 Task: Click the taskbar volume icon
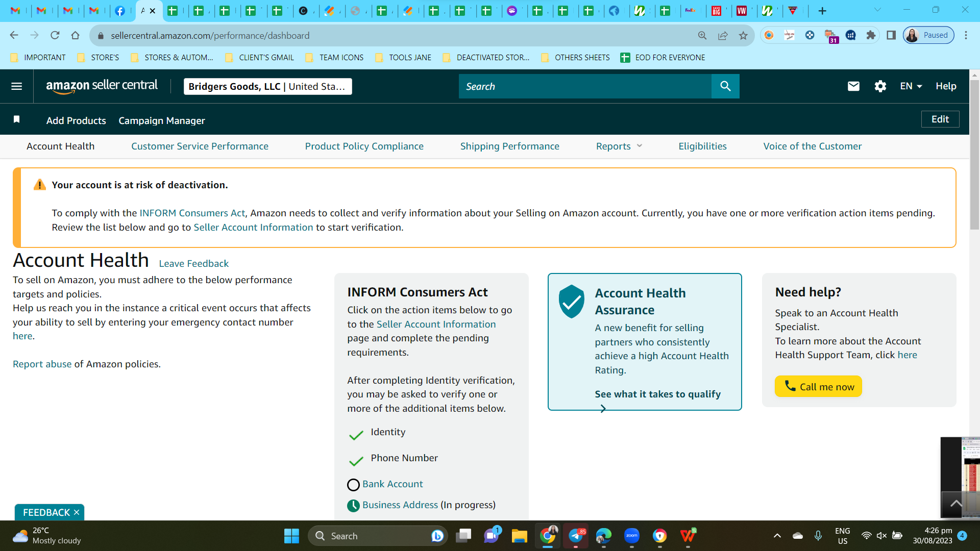click(x=881, y=536)
